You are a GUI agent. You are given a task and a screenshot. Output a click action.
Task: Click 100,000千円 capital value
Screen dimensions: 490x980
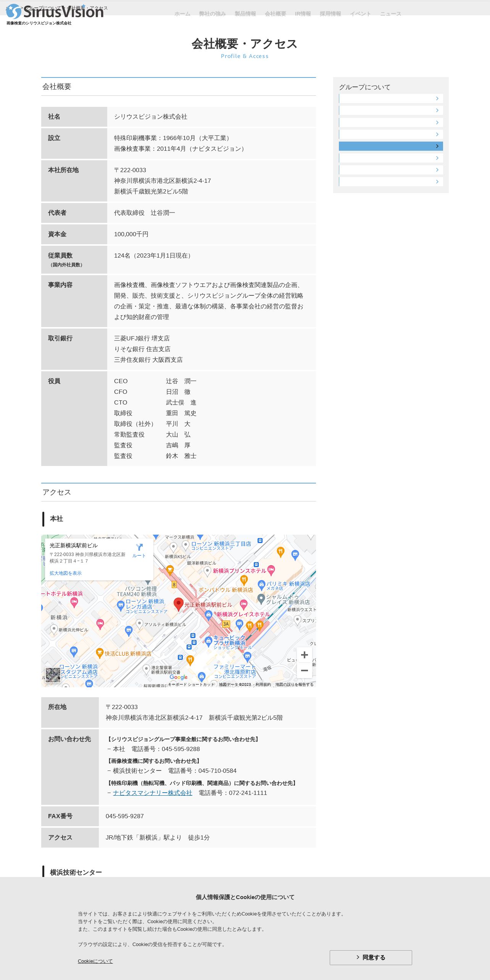[131, 234]
